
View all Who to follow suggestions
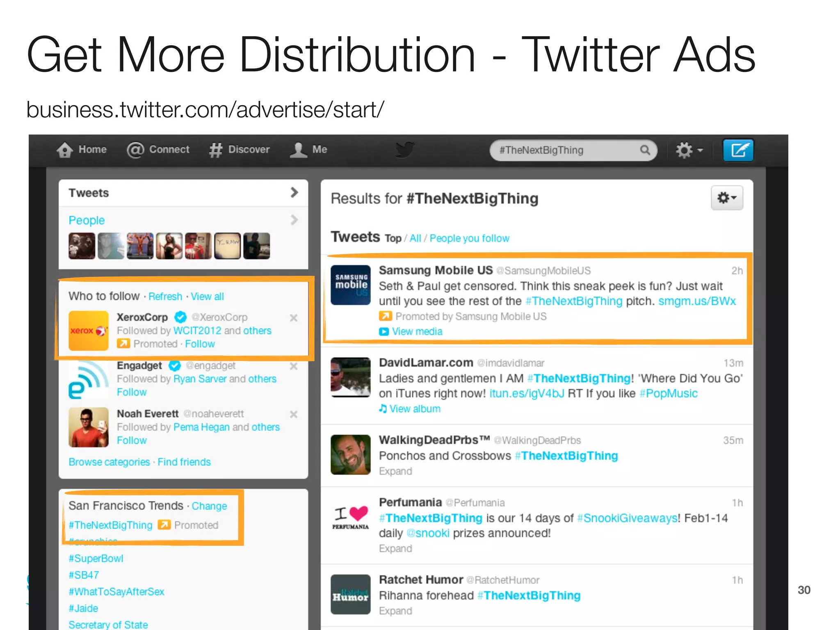[207, 296]
